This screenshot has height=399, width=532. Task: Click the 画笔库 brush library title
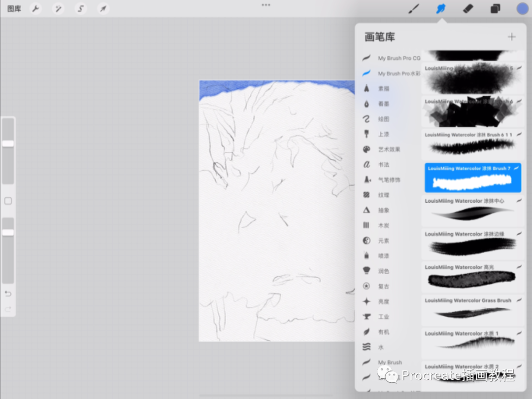[x=380, y=36]
